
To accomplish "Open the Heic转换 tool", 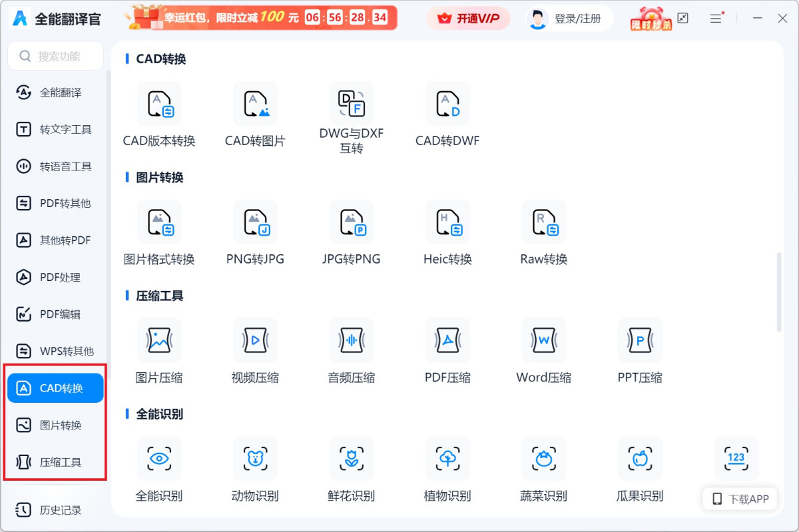I will pos(447,233).
